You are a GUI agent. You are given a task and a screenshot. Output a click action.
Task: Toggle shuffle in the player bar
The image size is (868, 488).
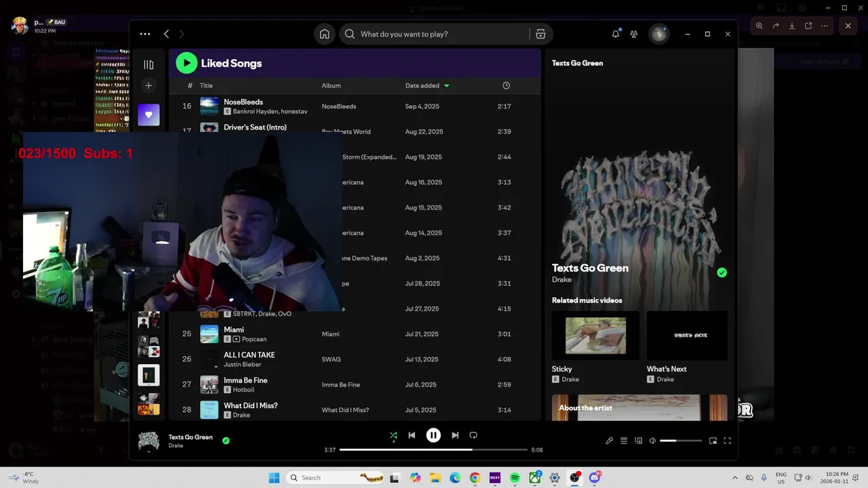point(393,435)
